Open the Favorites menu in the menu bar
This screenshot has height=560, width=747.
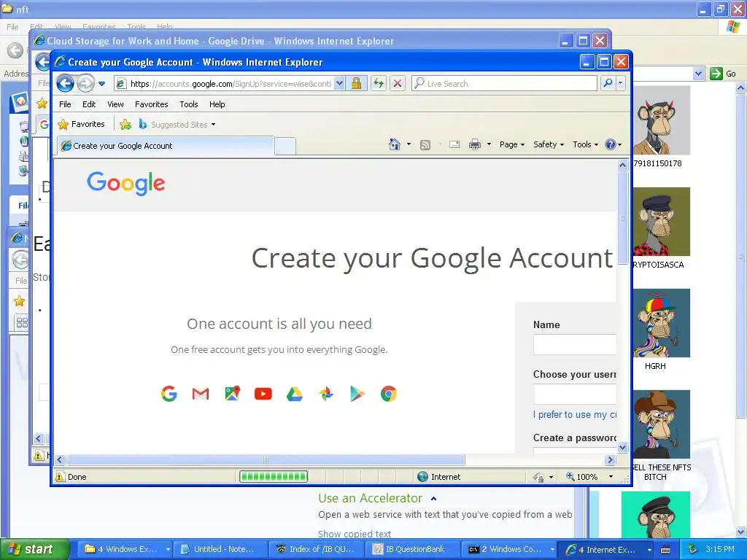tap(152, 104)
